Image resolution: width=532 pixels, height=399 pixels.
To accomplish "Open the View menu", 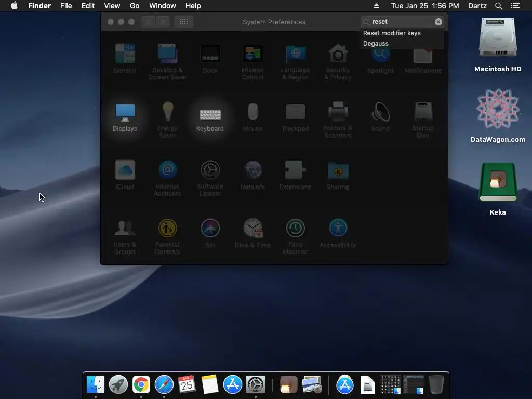I will click(112, 6).
